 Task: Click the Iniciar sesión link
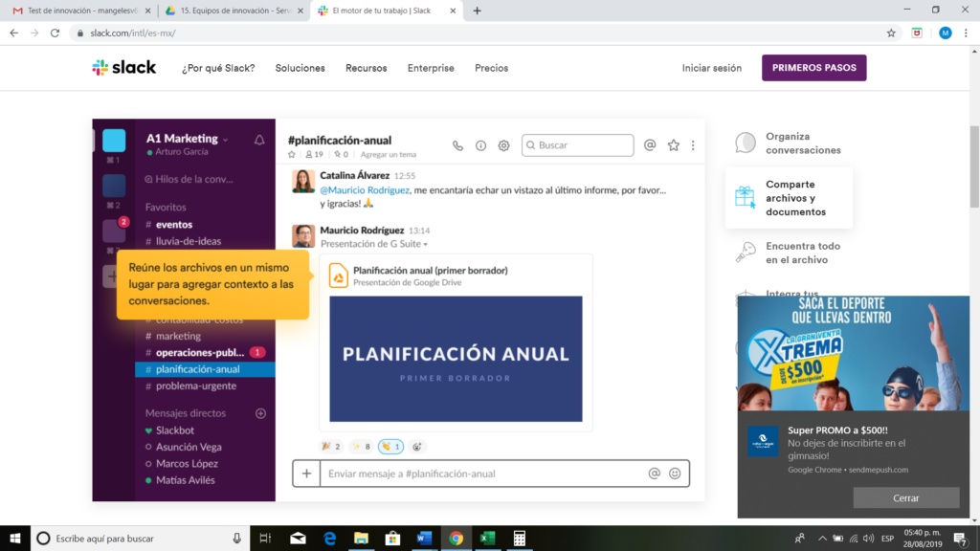point(711,68)
